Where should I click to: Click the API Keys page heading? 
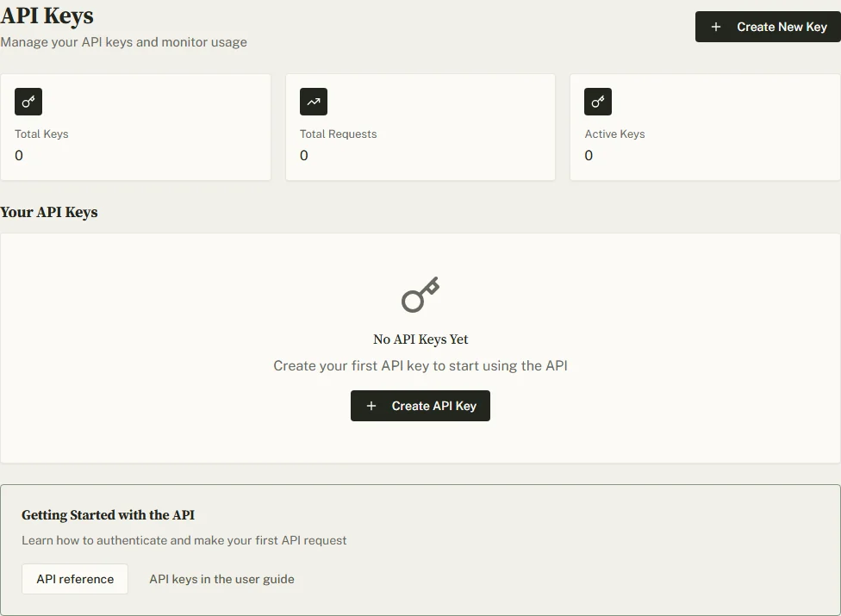pyautogui.click(x=47, y=16)
